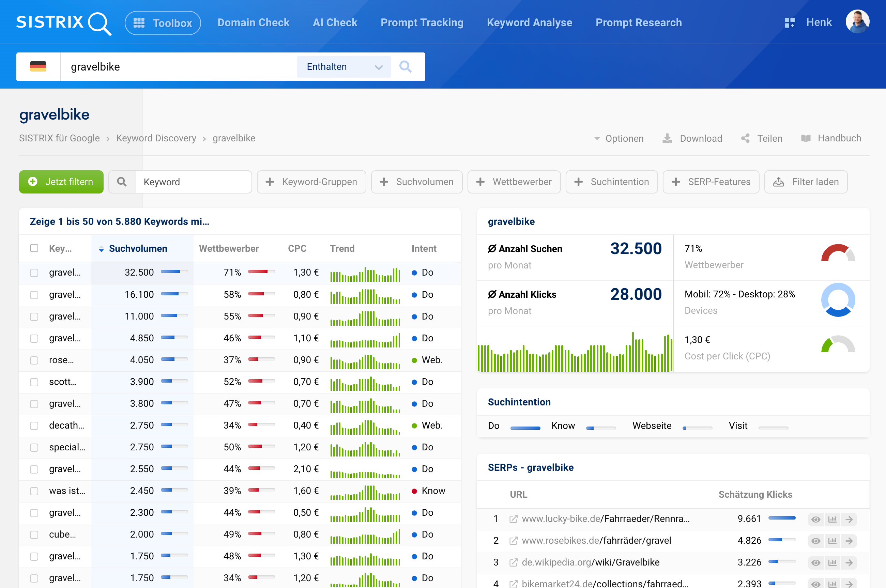Image resolution: width=886 pixels, height=588 pixels.
Task: Expand the Suchvolumen filter
Action: click(x=417, y=182)
